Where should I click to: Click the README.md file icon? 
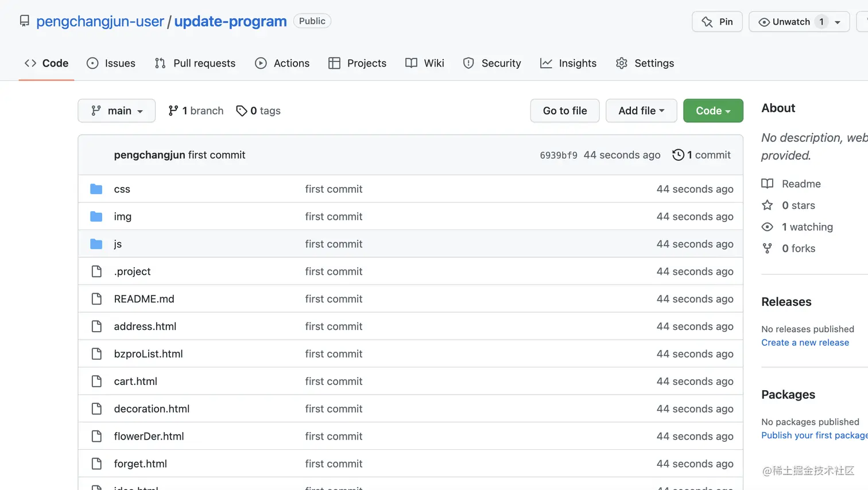pyautogui.click(x=96, y=299)
